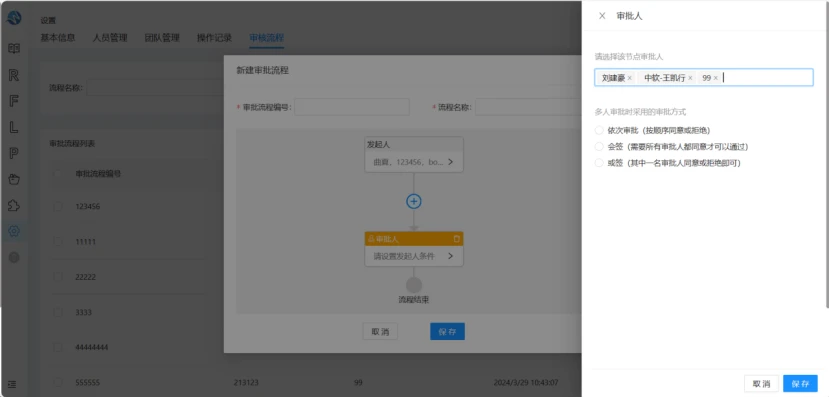Click the 审批流程列表 heading
This screenshot has height=398, width=829.
point(72,144)
